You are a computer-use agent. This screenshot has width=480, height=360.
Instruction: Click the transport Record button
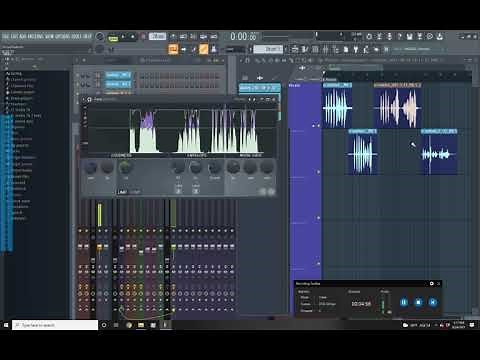(x=143, y=36)
